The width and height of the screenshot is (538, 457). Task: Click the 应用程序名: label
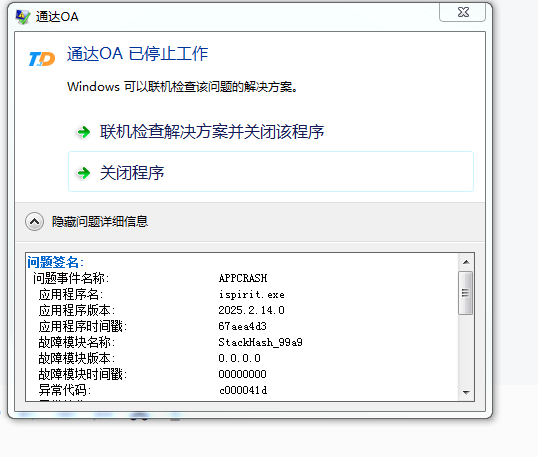[x=71, y=294]
